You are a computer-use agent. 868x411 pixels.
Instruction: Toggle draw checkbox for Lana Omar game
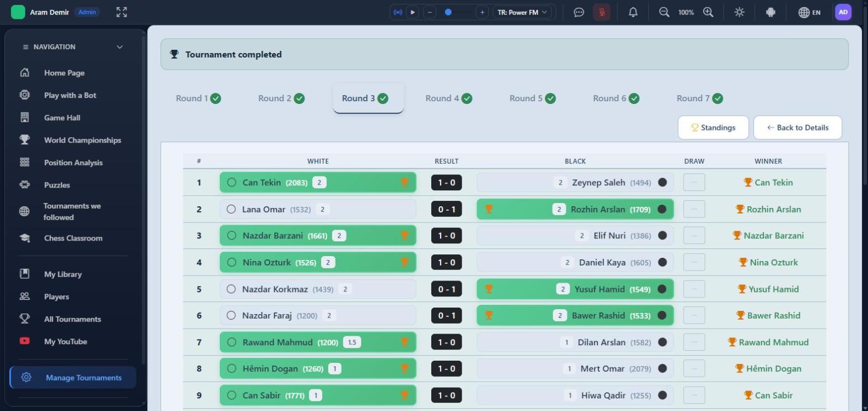point(694,209)
